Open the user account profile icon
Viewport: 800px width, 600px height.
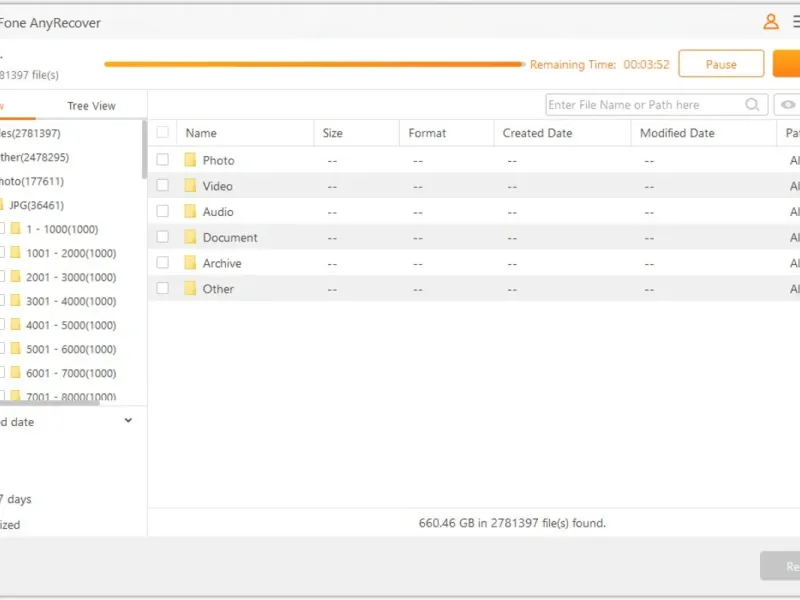(x=771, y=22)
